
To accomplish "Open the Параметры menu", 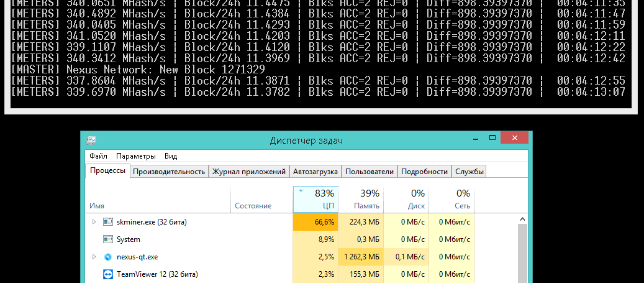I will pos(136,156).
